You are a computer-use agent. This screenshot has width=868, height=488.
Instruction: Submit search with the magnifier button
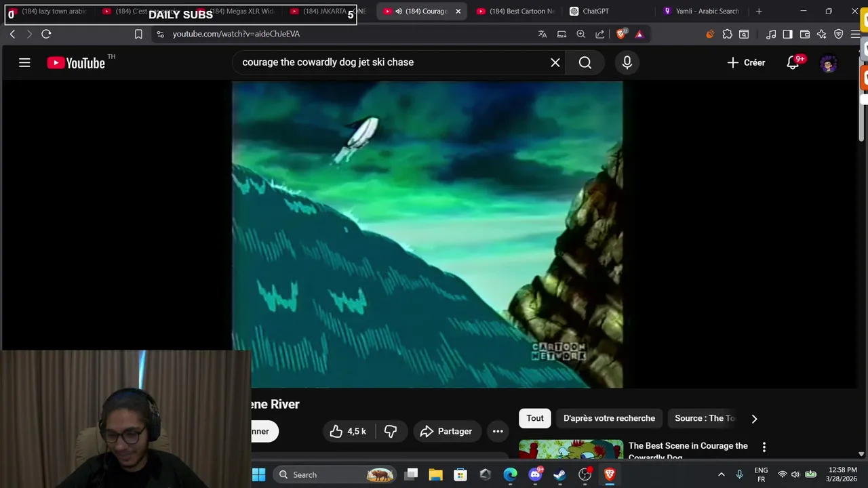585,62
